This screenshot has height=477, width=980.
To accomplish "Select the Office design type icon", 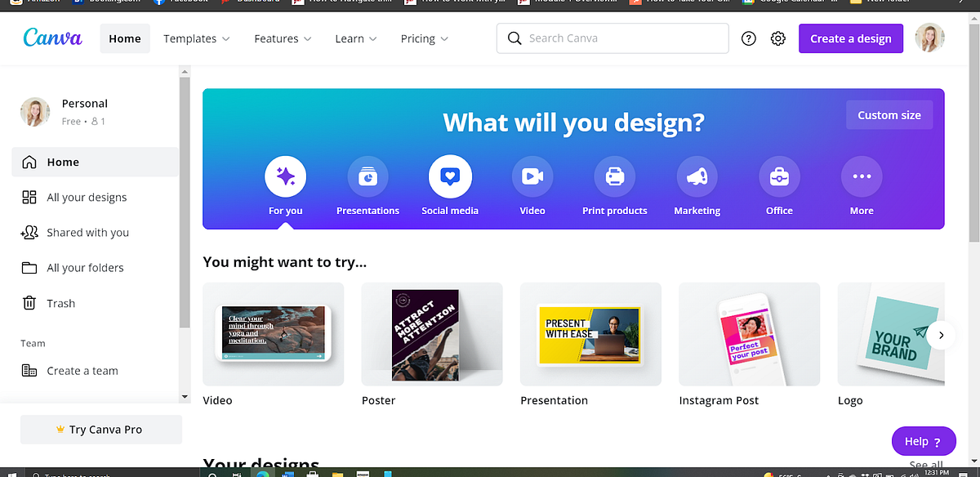I will pos(779,176).
